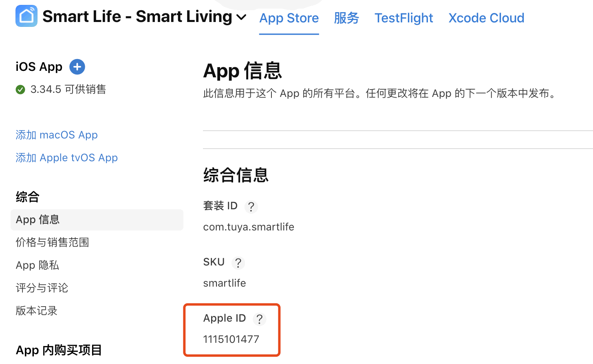Go to the Xcode Cloud tab
The width and height of the screenshot is (593, 364).
tap(486, 18)
